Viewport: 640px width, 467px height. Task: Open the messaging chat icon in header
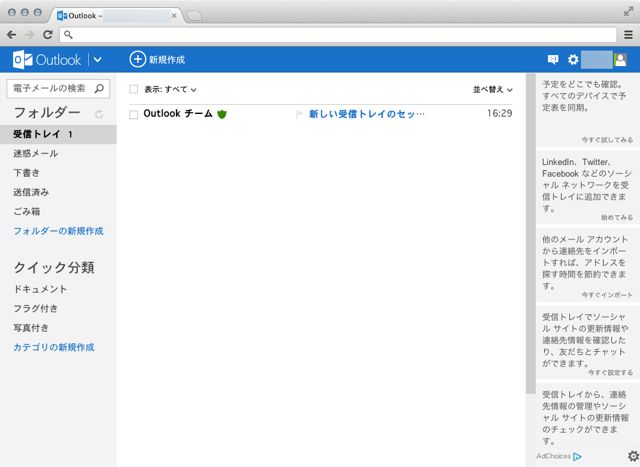pyautogui.click(x=553, y=60)
